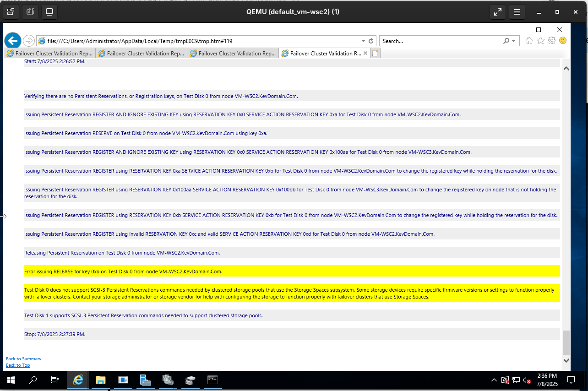Expand the search provider dropdown arrow
Image resolution: width=588 pixels, height=391 pixels.
pos(513,41)
